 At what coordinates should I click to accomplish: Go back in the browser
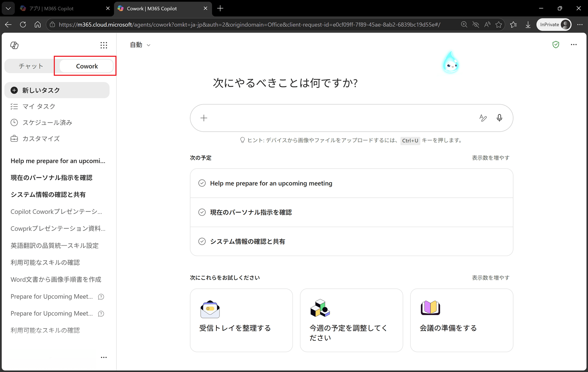pyautogui.click(x=8, y=24)
